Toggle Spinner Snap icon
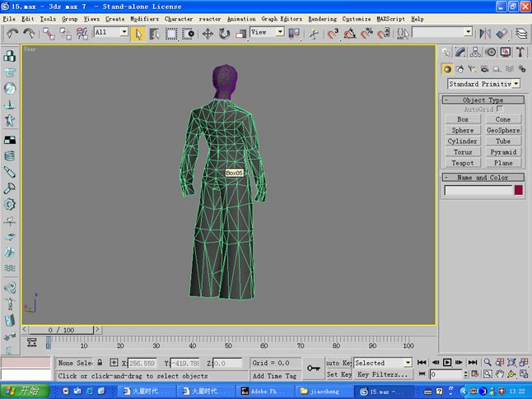 [x=383, y=34]
